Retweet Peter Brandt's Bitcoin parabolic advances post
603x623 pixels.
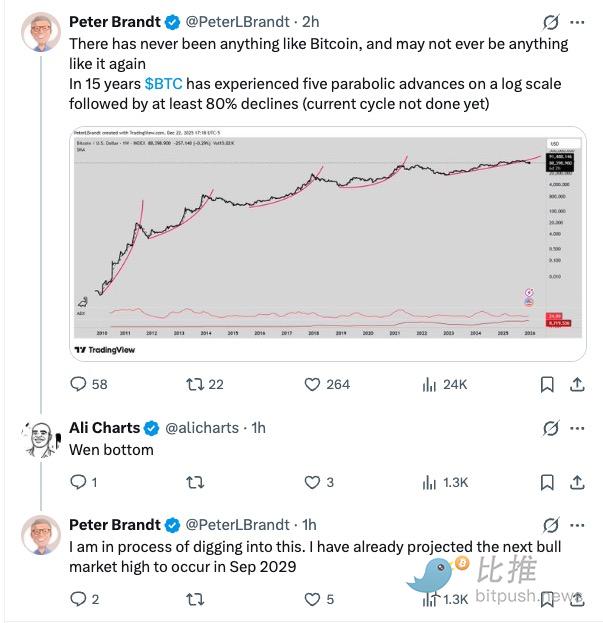coord(194,384)
